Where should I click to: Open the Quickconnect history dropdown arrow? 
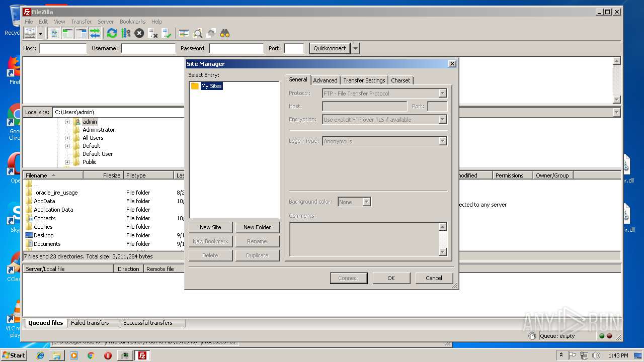(x=356, y=48)
